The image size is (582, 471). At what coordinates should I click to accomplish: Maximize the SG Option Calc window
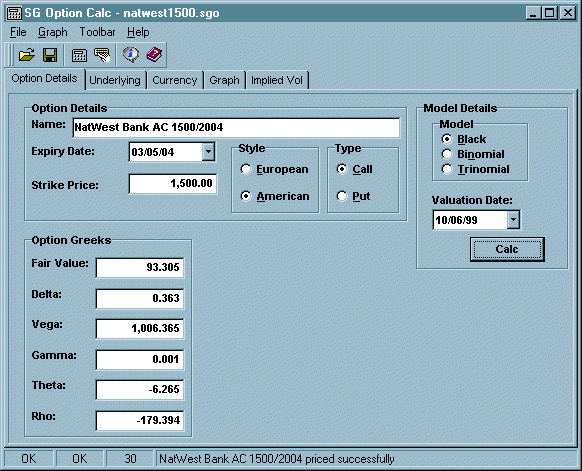550,13
